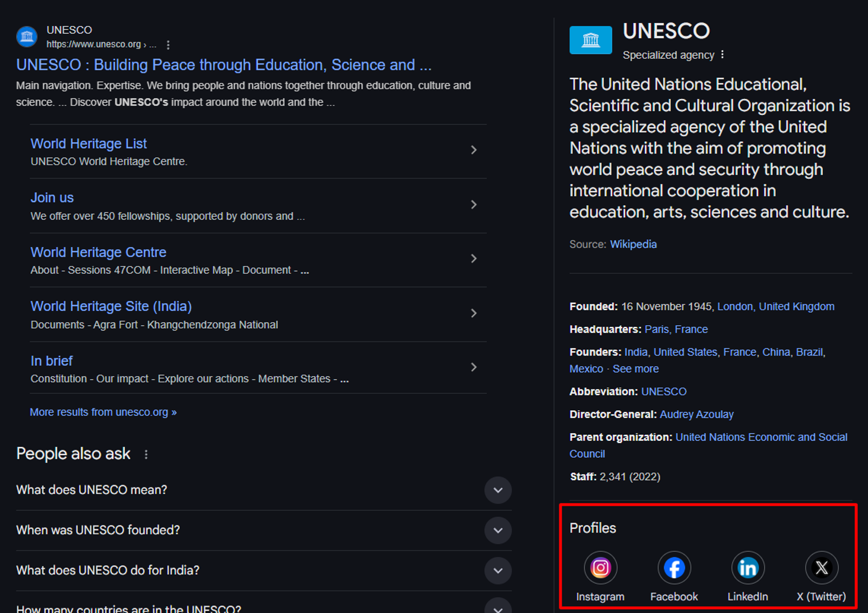This screenshot has height=613, width=868.
Task: Click the UNESCO title in knowledge panel
Action: (666, 31)
